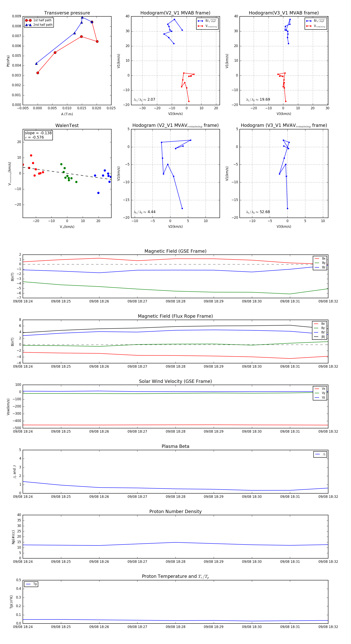Click the 'Tp' legend entry
Screen dimensions: 351x644
click(x=31, y=584)
